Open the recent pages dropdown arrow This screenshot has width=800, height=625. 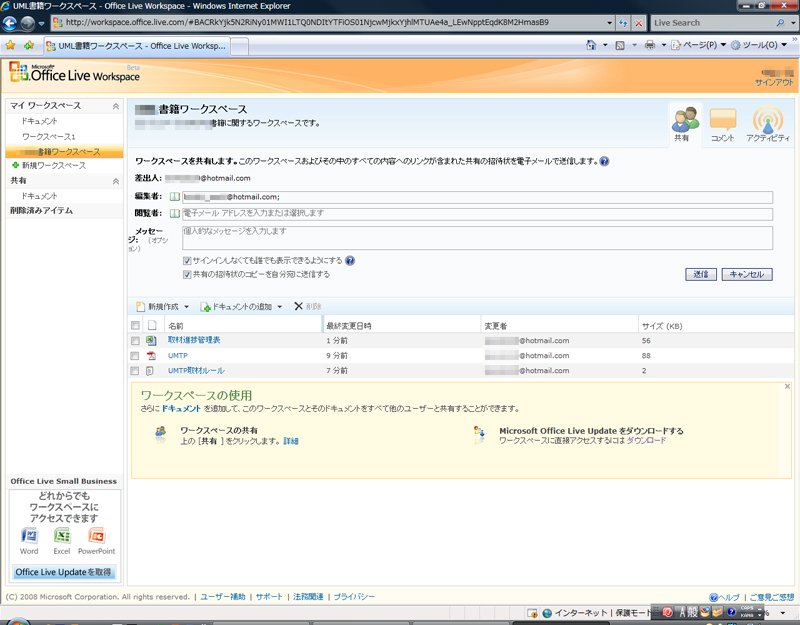(41, 23)
